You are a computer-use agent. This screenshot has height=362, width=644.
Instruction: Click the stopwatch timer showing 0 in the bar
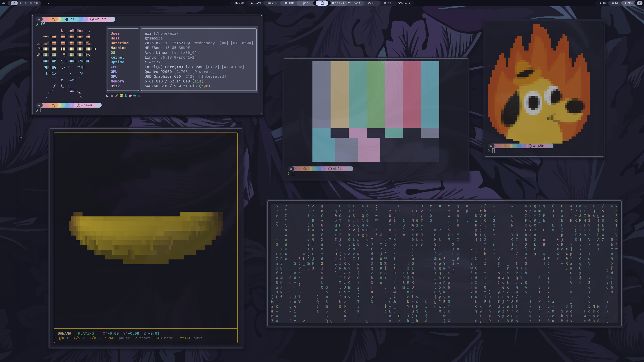point(371,3)
